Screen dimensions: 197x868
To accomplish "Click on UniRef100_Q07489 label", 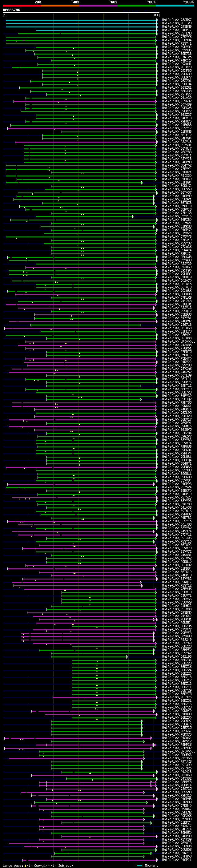I will tap(176, 104).
